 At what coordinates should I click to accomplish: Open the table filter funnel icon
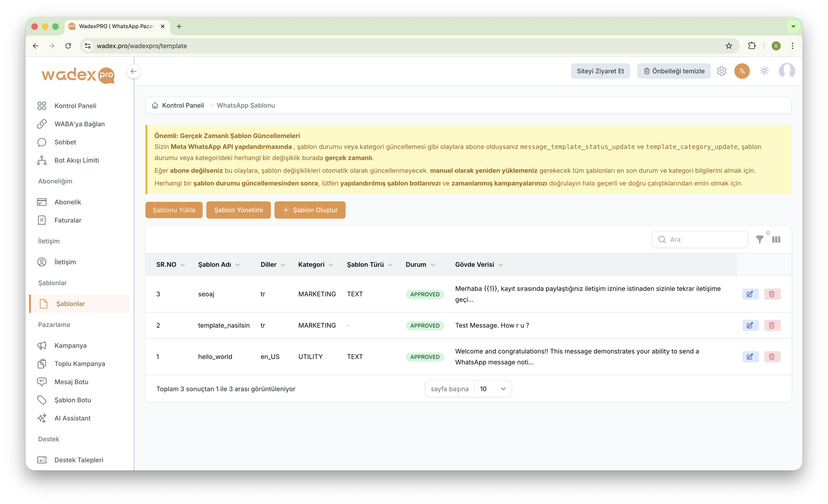coord(759,240)
